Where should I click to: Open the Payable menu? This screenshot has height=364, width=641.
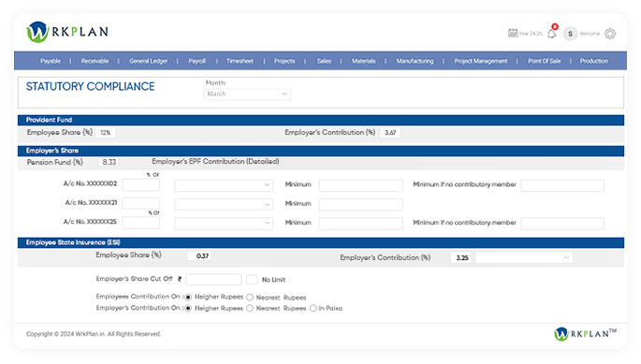pos(51,61)
